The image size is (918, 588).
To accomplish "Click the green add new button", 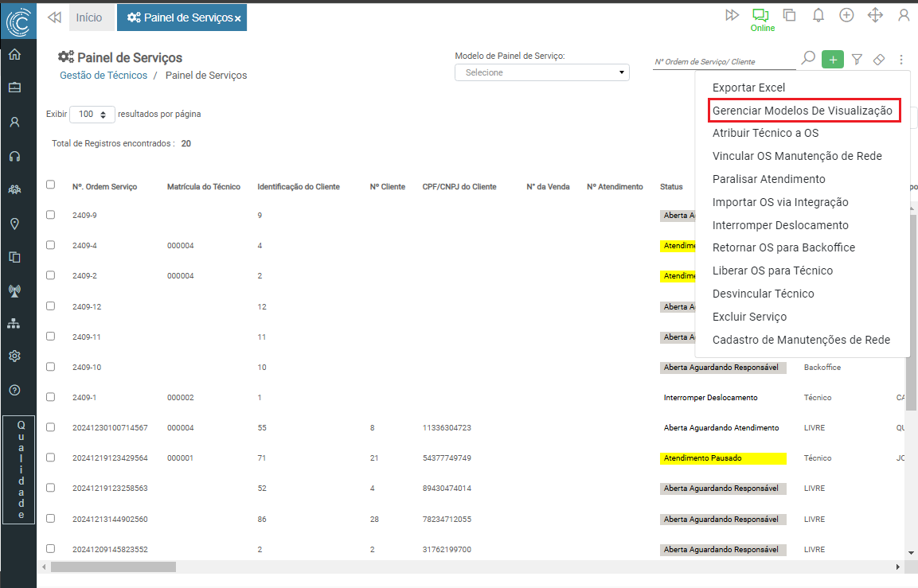I will tap(833, 60).
